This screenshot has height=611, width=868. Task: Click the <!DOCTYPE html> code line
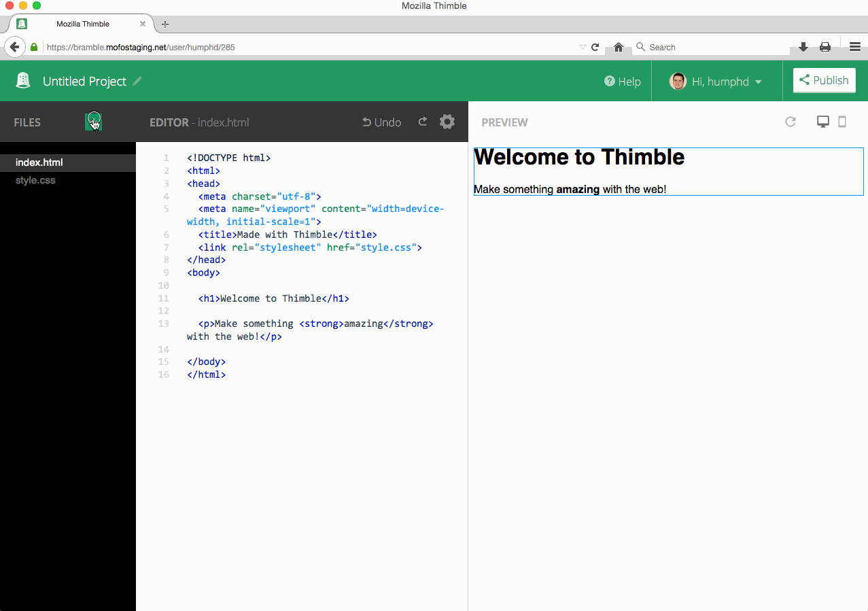click(229, 158)
